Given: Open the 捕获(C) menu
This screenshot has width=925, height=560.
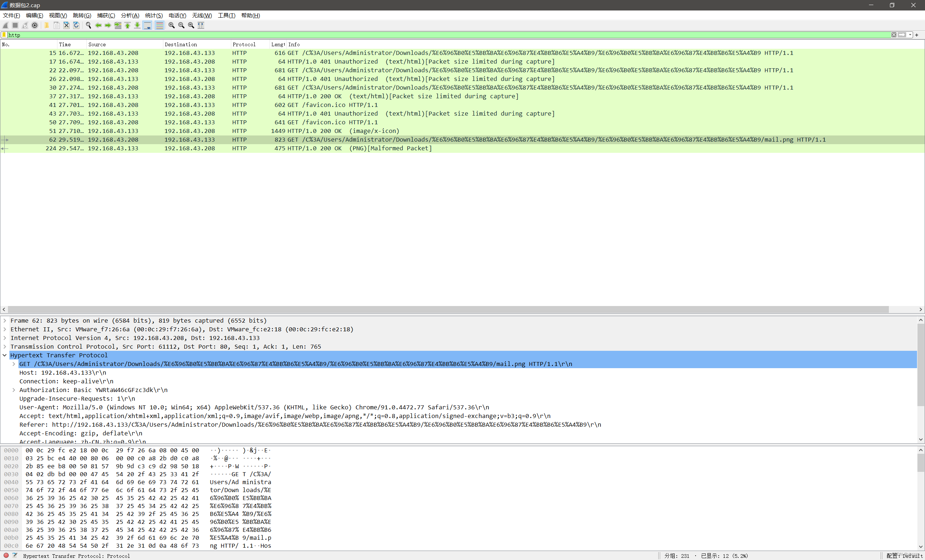Looking at the screenshot, I should pos(106,16).
